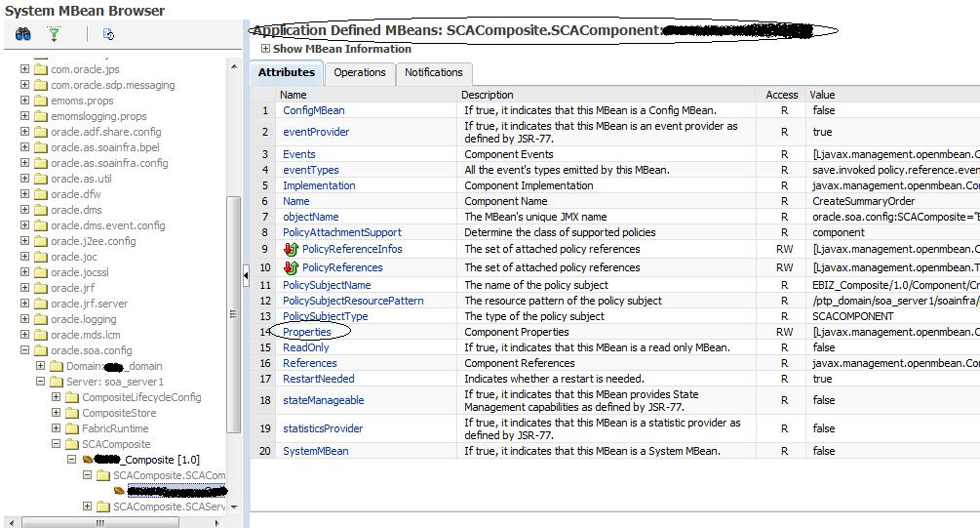Viewport: 980px width, 528px height.
Task: Select oracle.j2ee.config tree item
Action: point(94,241)
